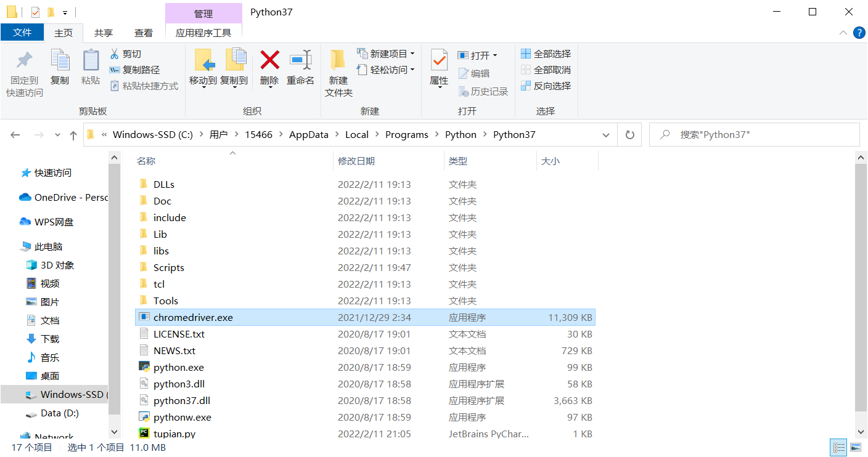Select WPS网盘 in the navigation pane
The height and width of the screenshot is (457, 868).
point(54,222)
